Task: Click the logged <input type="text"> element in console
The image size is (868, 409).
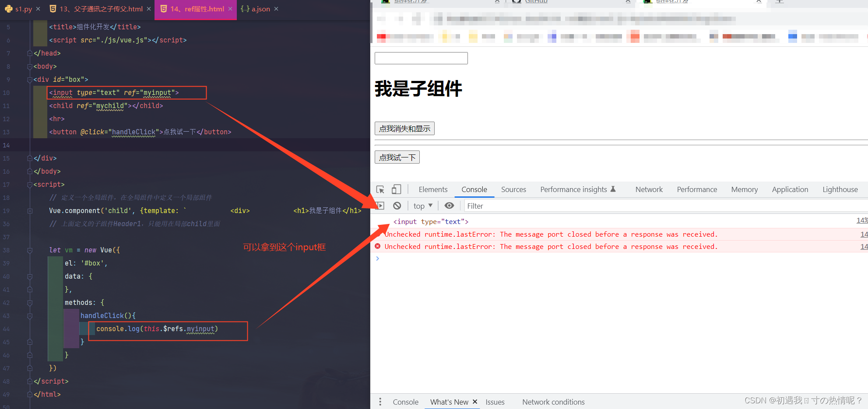Action: click(x=431, y=221)
